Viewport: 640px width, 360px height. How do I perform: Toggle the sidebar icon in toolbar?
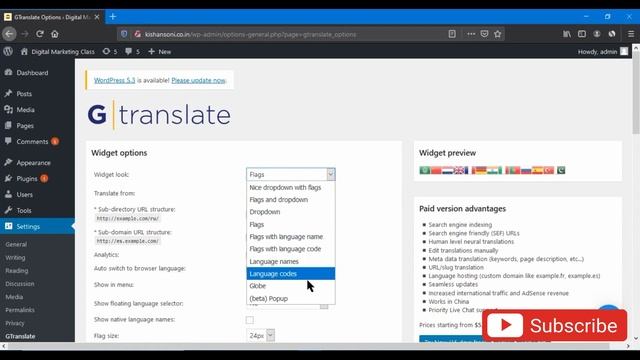click(x=582, y=34)
